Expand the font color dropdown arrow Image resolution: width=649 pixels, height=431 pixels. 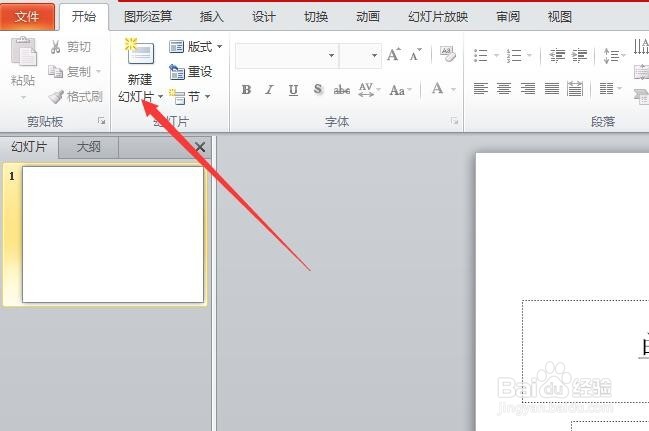click(453, 89)
